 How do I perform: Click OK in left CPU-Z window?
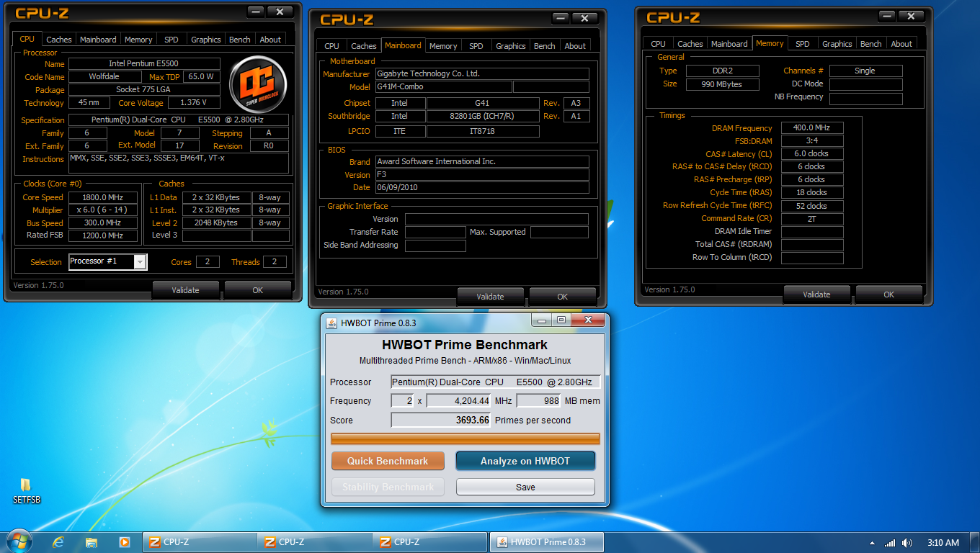pos(258,290)
